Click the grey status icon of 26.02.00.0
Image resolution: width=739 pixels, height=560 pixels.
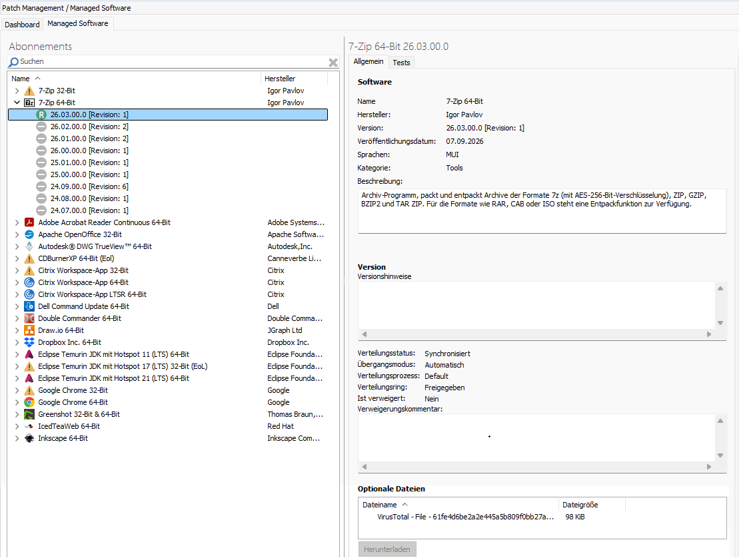(41, 127)
